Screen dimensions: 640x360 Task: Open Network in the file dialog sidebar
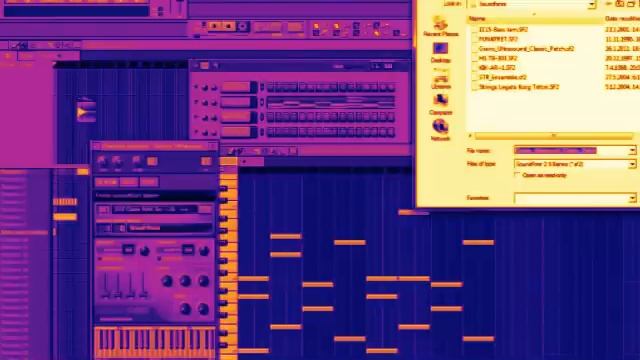click(x=440, y=130)
